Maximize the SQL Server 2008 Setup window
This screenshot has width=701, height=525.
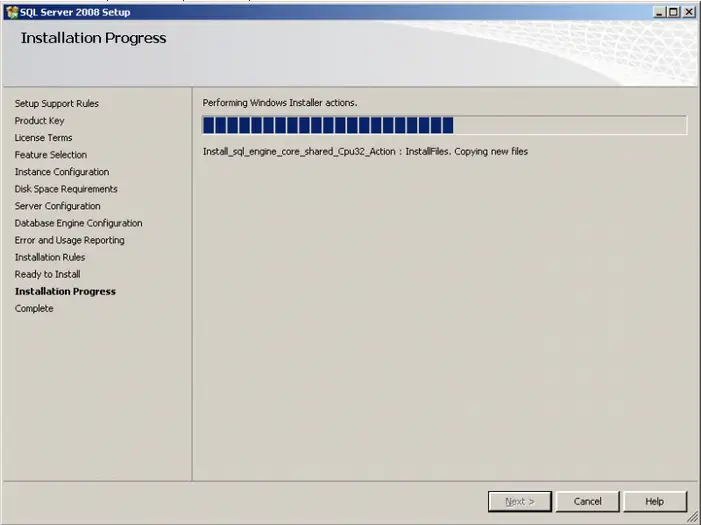(x=673, y=12)
